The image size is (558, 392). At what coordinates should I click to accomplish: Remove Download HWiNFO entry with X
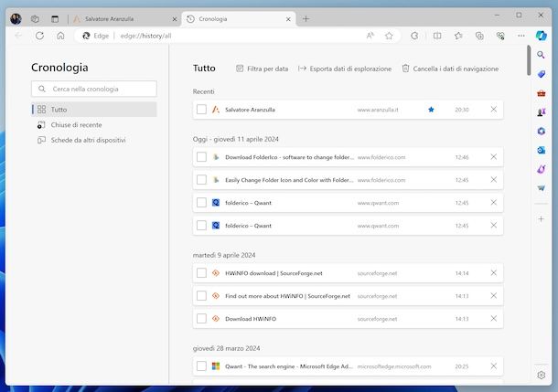[494, 318]
